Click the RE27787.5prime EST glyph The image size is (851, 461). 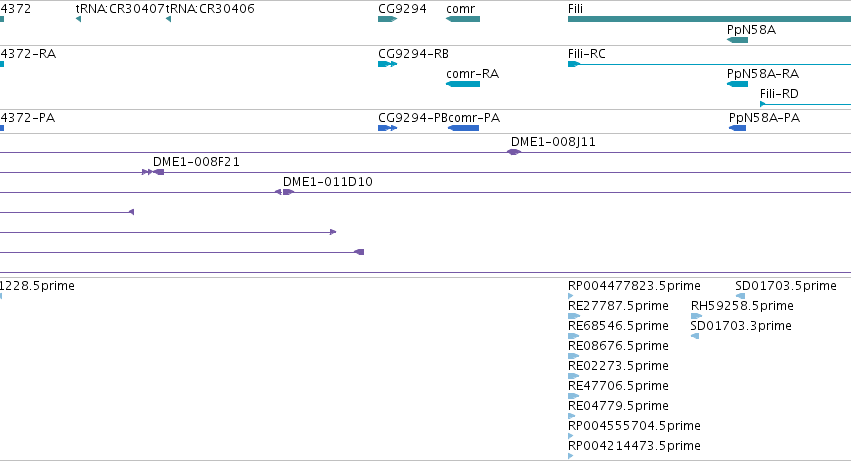[x=574, y=316]
